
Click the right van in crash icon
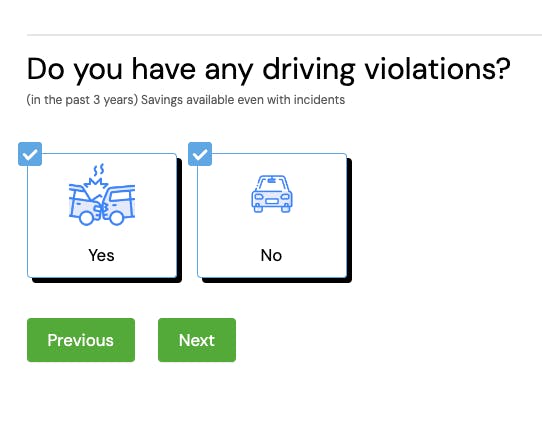click(119, 205)
